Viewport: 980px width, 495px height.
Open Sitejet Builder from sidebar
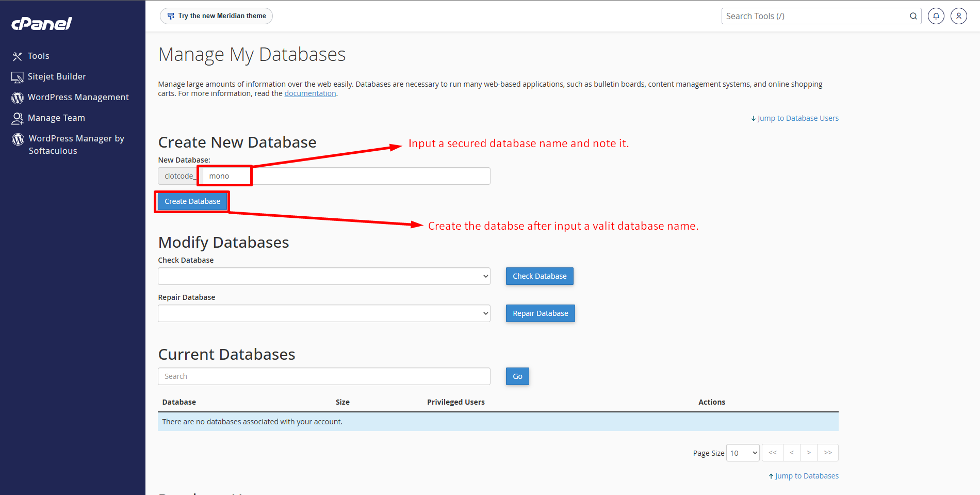click(x=57, y=76)
